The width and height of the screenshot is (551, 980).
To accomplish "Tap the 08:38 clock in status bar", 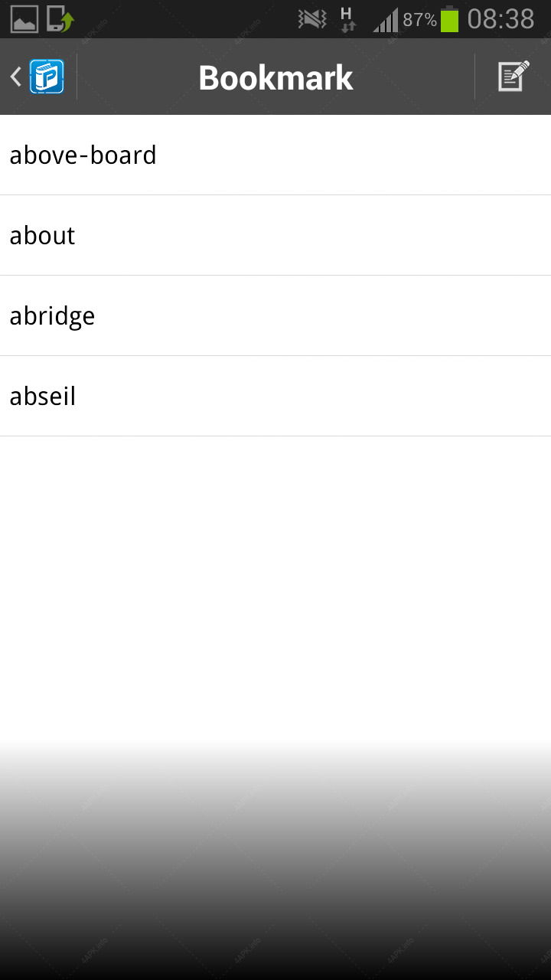I will [x=500, y=19].
